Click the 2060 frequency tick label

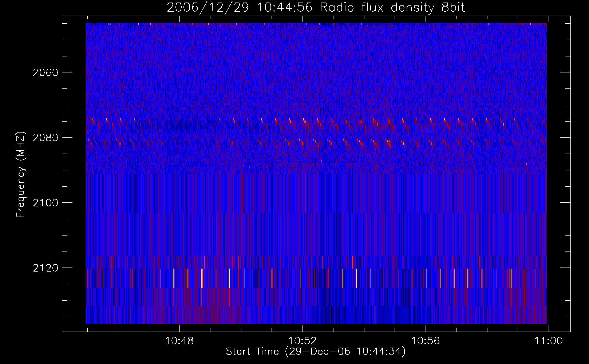46,72
